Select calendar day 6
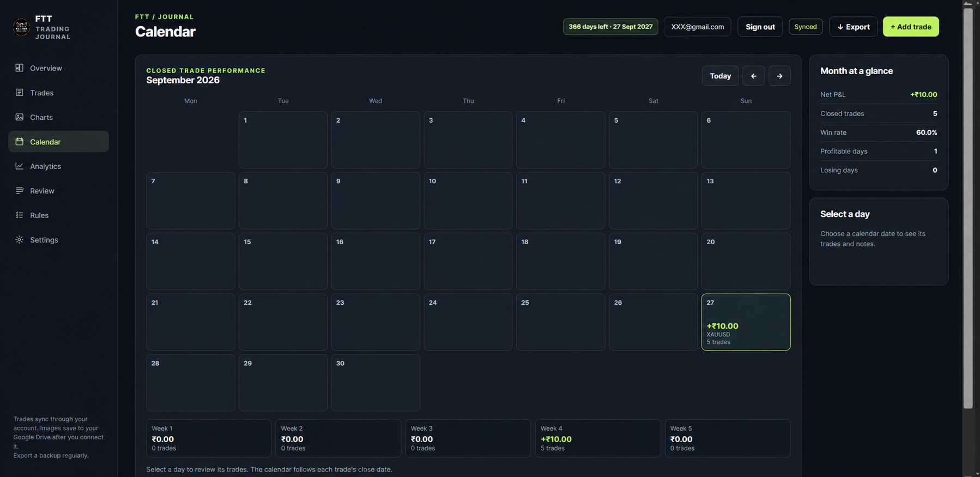This screenshot has height=477, width=980. click(746, 140)
